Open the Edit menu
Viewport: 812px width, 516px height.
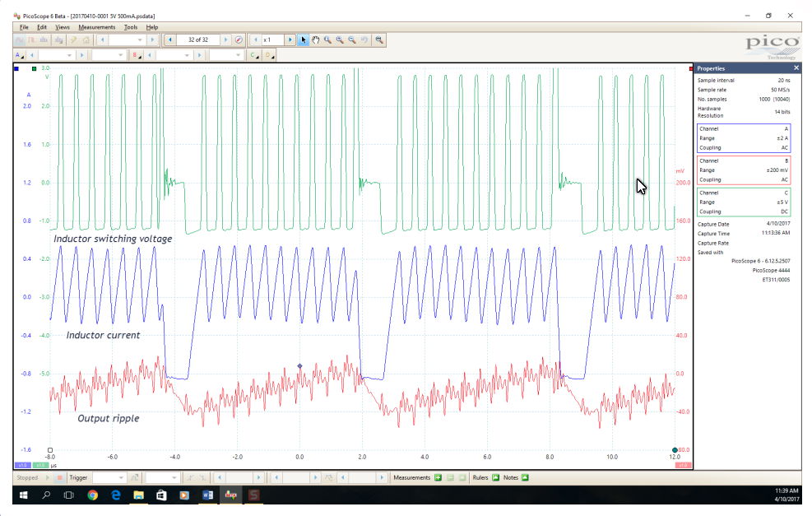pos(42,27)
